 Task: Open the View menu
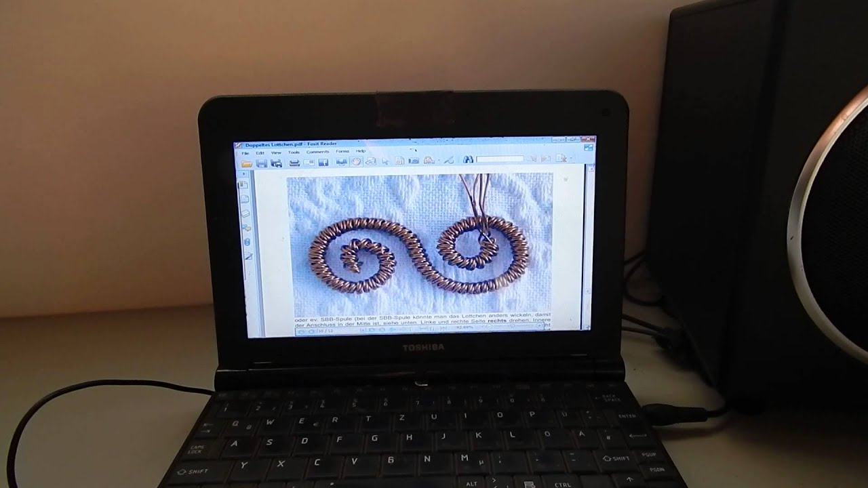point(276,152)
